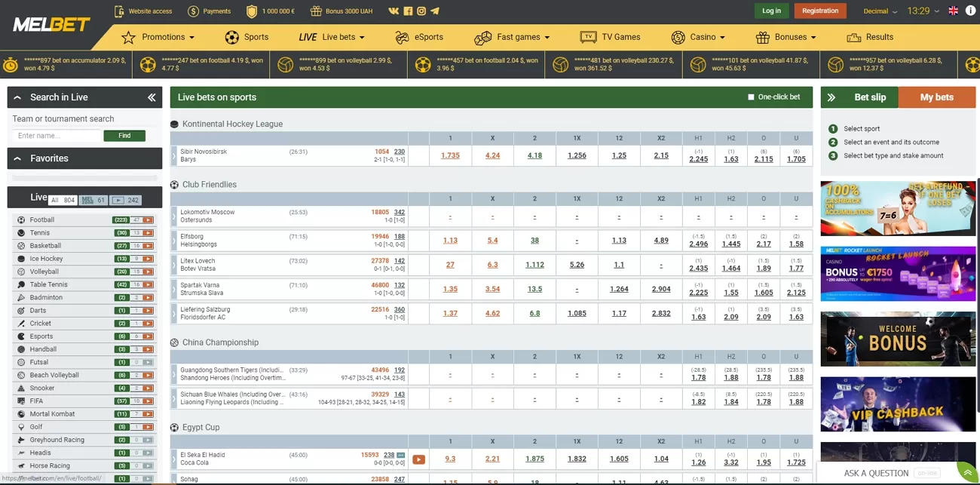Open the Telegram social icon
Viewport: 980px width, 485px height.
(435, 11)
